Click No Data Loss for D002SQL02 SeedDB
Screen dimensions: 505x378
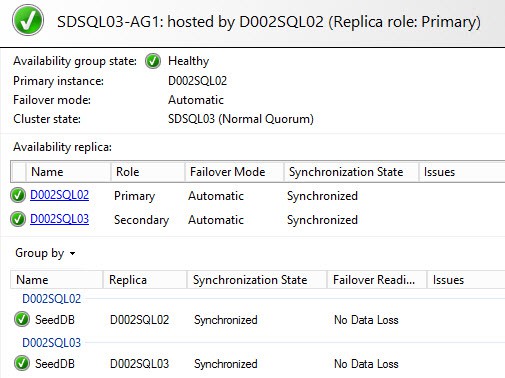pos(366,320)
